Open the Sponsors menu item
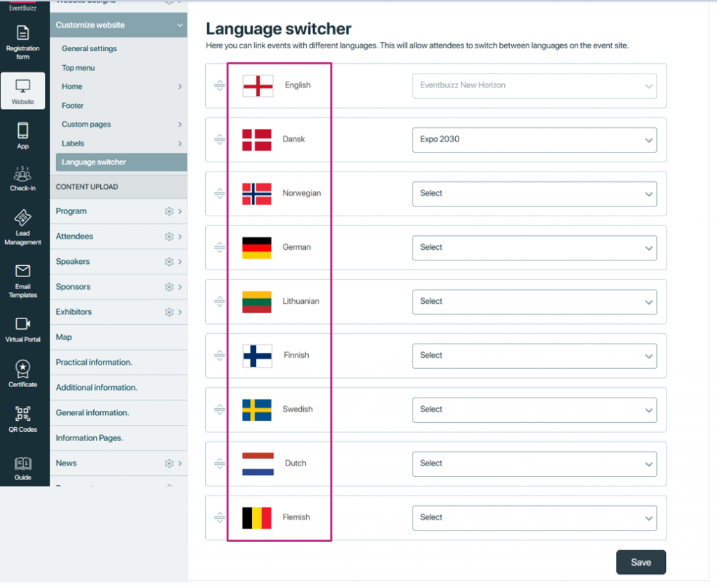The width and height of the screenshot is (717, 588). coord(73,287)
